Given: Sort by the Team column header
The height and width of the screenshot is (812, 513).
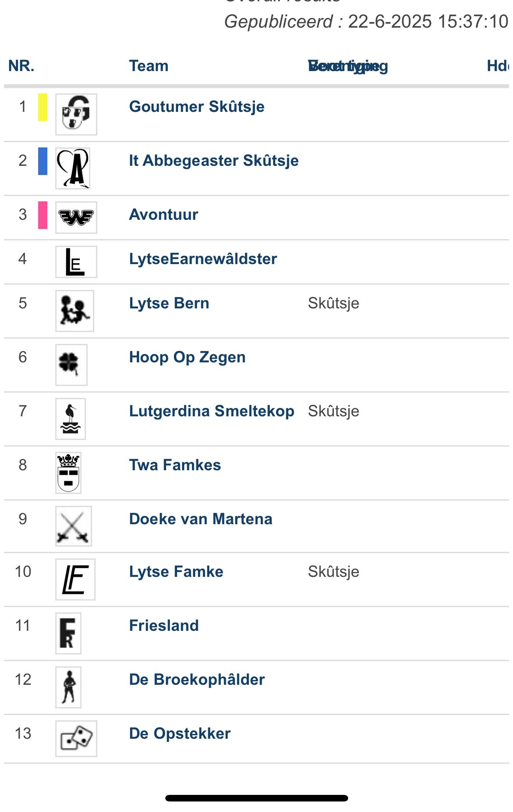Looking at the screenshot, I should [x=149, y=66].
